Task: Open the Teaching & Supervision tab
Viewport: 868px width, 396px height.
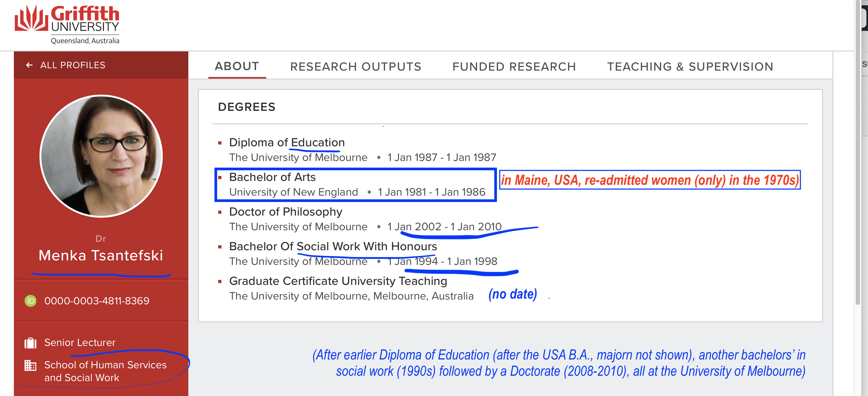Action: [690, 67]
